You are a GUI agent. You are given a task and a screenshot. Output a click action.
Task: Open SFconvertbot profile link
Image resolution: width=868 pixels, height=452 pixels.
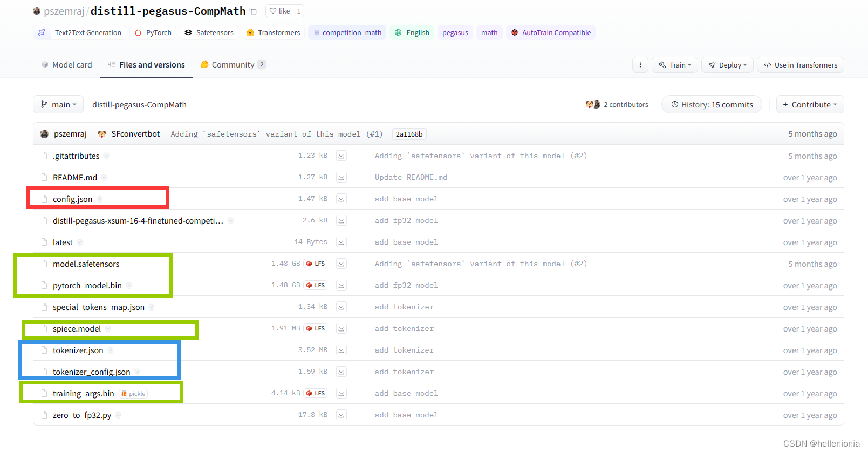[x=135, y=134]
